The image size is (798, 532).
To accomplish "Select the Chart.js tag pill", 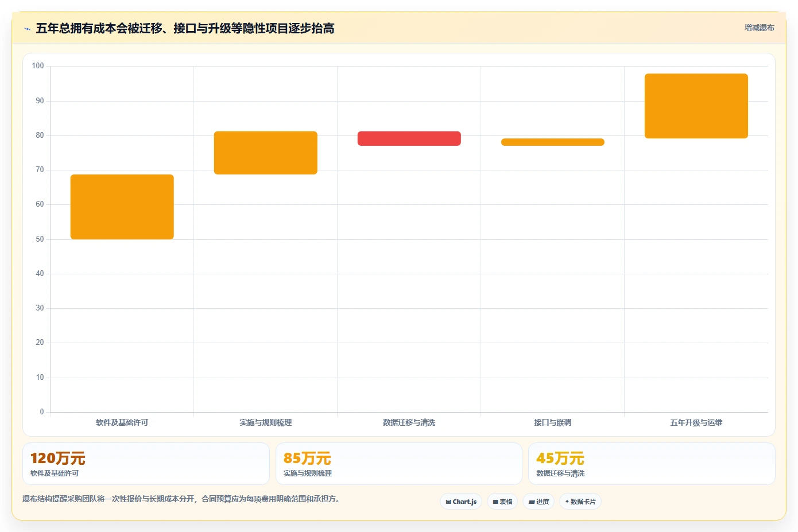I will tap(461, 502).
